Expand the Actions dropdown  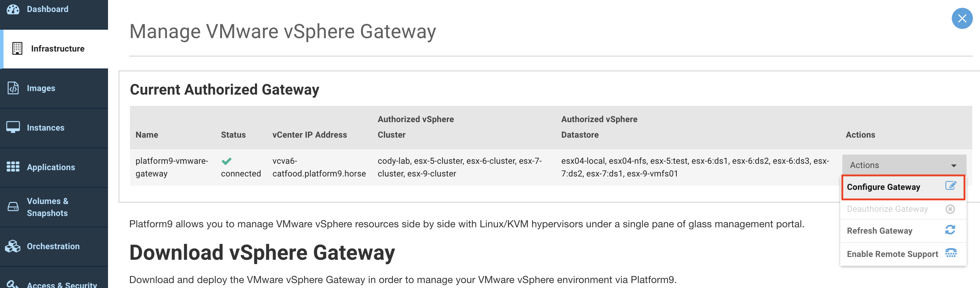pos(903,165)
